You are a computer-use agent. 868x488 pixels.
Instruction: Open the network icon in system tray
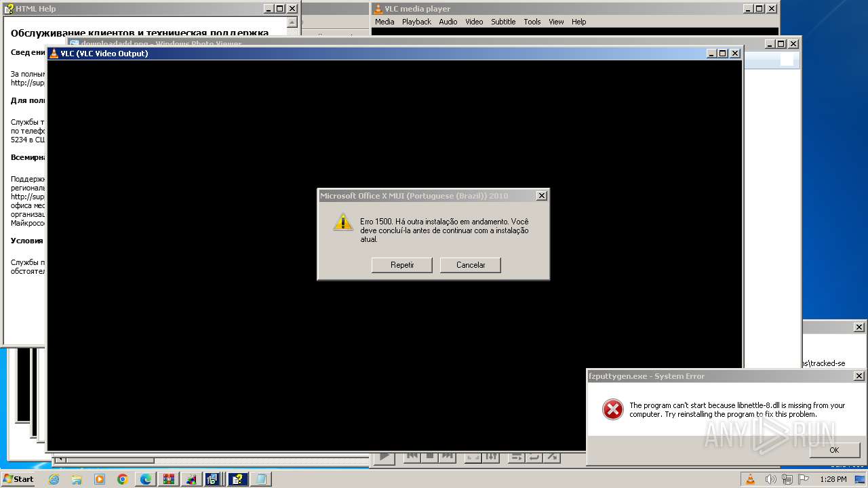coord(787,479)
